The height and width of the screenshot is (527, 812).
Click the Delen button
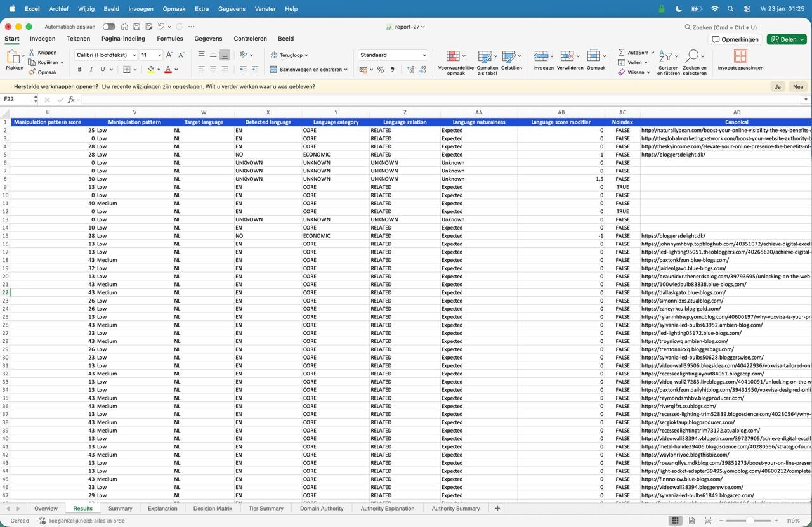pos(787,39)
